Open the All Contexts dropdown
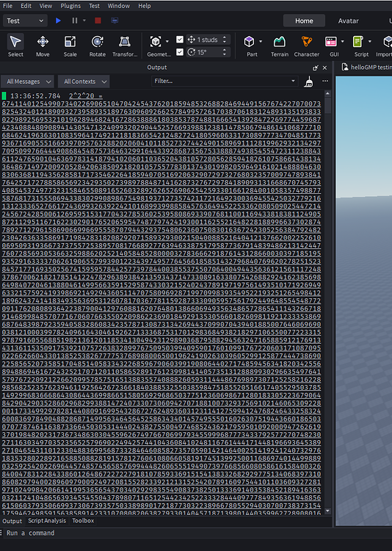Screen dimensions: 392x551 click(x=84, y=82)
